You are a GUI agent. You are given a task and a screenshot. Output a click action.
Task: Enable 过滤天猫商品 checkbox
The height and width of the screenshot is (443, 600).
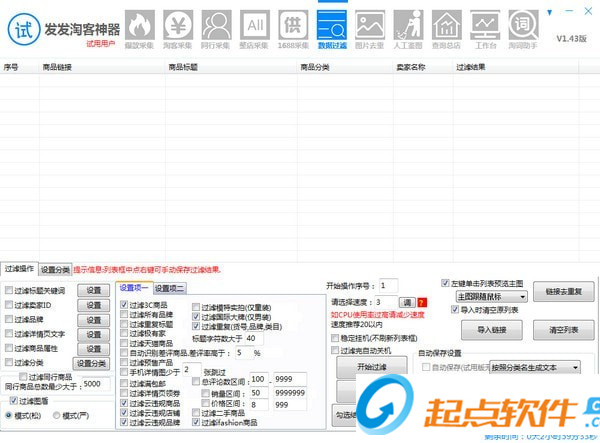[x=124, y=343]
